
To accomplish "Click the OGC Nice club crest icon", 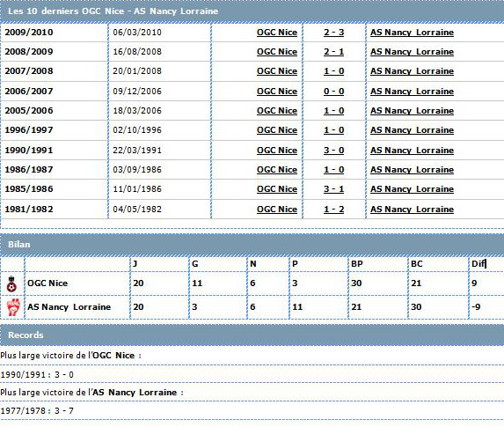I will [x=11, y=283].
